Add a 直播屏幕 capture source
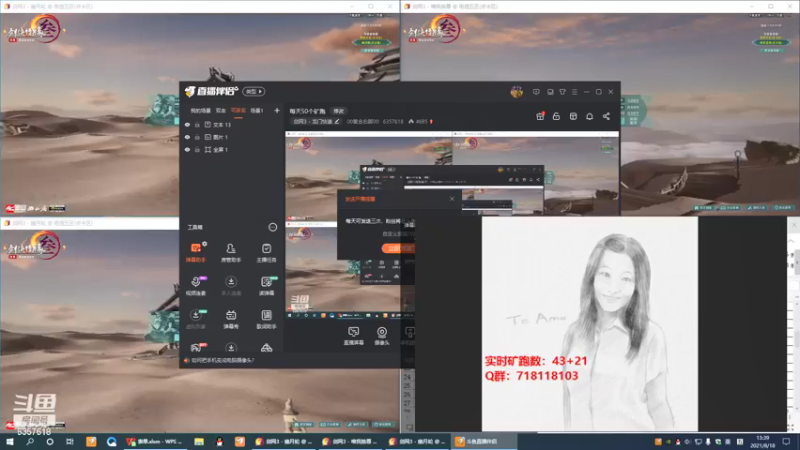The width and height of the screenshot is (800, 450). click(x=353, y=336)
